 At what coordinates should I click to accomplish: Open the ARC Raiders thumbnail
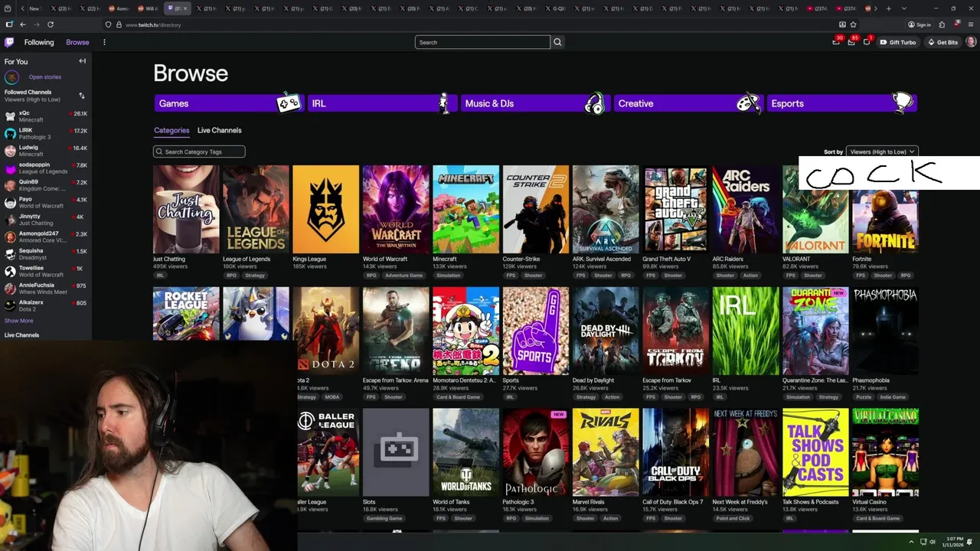(x=746, y=209)
